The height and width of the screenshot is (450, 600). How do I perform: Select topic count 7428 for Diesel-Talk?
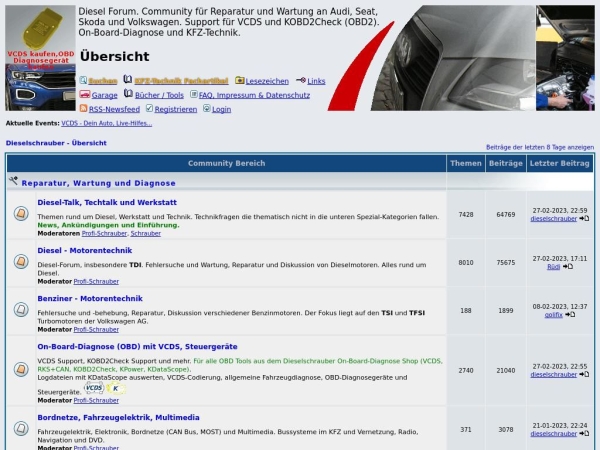[x=466, y=215]
